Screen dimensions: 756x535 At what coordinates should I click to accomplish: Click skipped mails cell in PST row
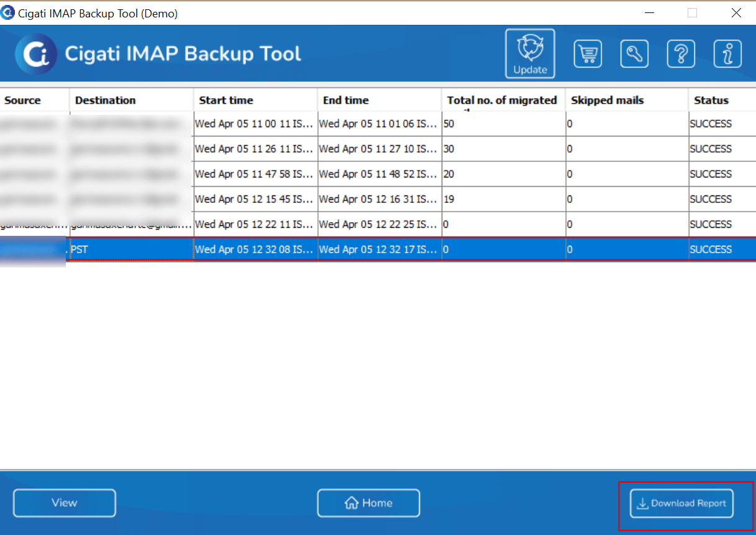(x=627, y=250)
